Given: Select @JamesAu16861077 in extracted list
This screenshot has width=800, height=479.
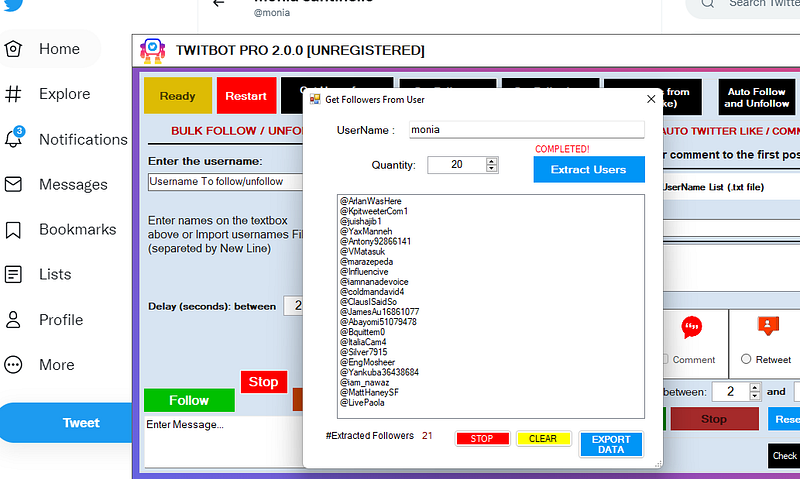Looking at the screenshot, I should 380,312.
